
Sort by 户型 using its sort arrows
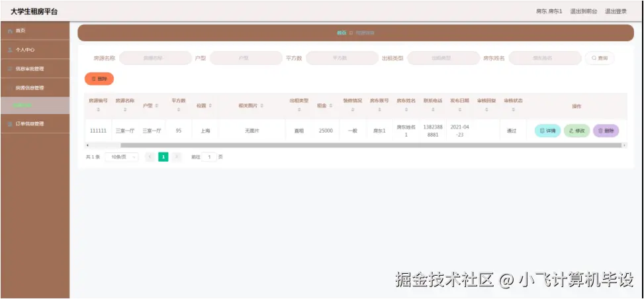156,105
